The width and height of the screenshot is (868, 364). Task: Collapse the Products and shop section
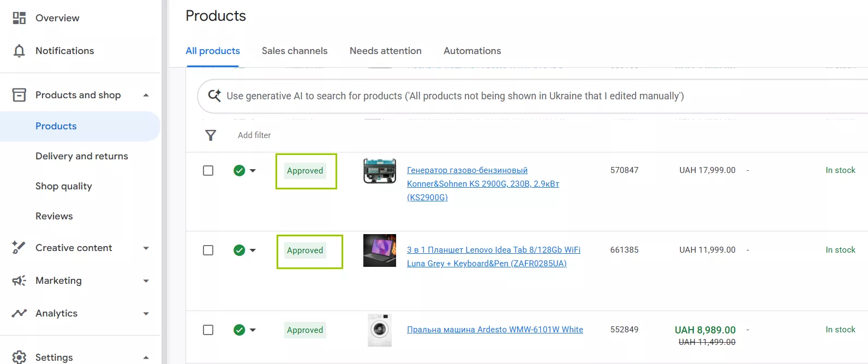[x=146, y=96]
